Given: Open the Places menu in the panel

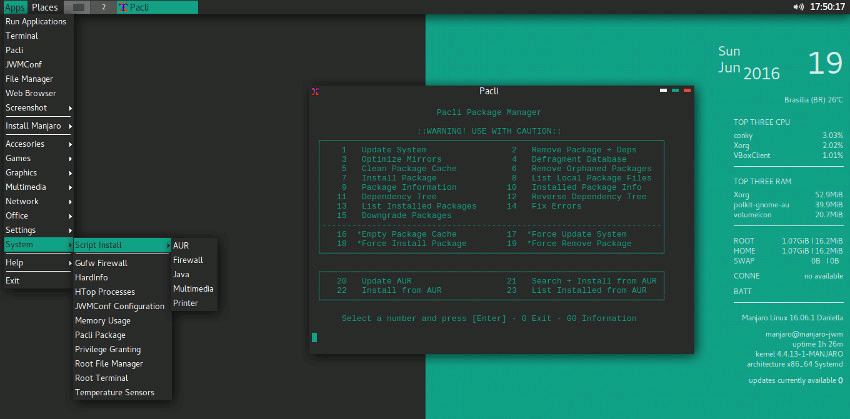Looking at the screenshot, I should pyautogui.click(x=45, y=7).
